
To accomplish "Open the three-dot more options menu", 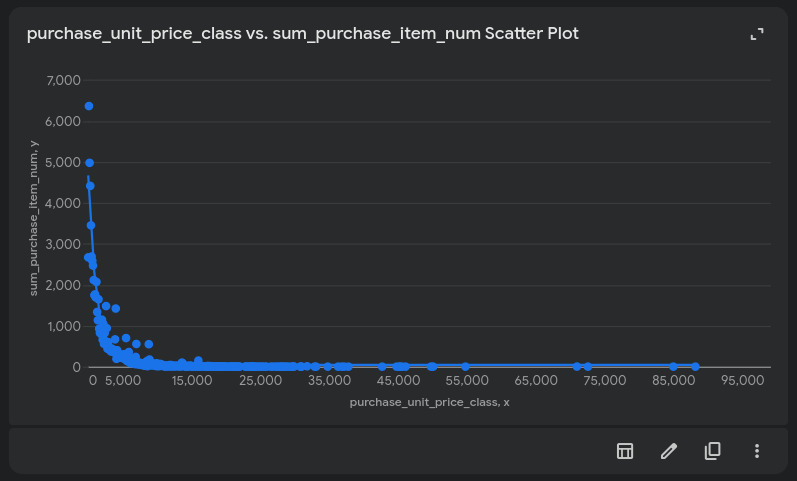I will point(757,451).
